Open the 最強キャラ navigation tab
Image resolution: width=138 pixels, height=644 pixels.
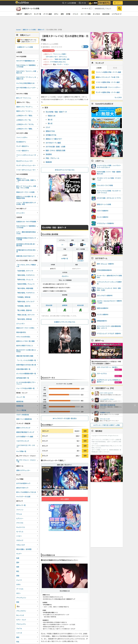point(28,14)
